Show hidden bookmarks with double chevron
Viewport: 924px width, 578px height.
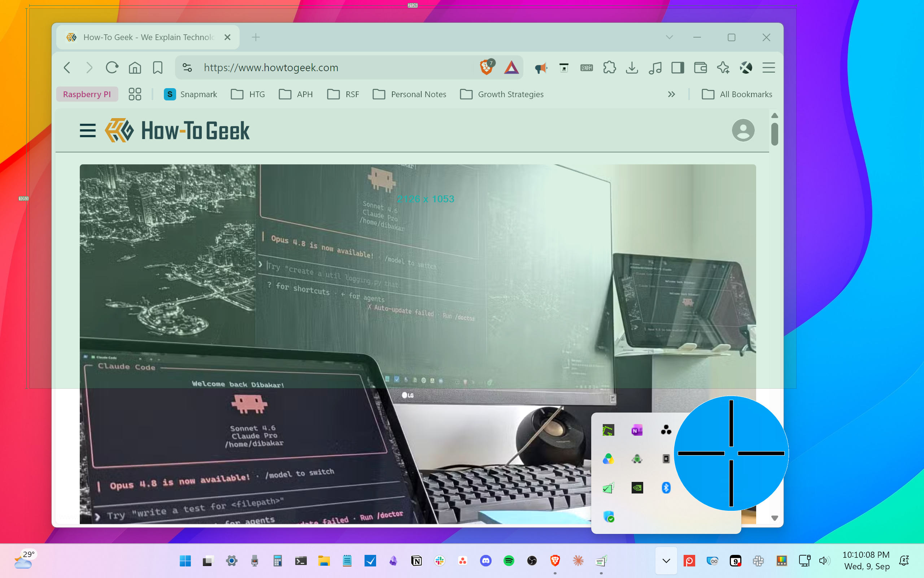(671, 94)
